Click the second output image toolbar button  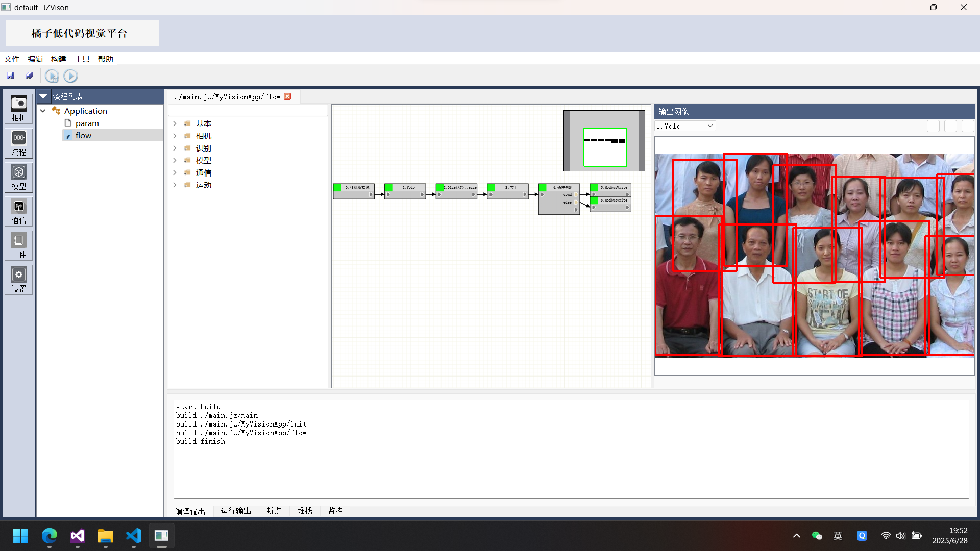950,126
